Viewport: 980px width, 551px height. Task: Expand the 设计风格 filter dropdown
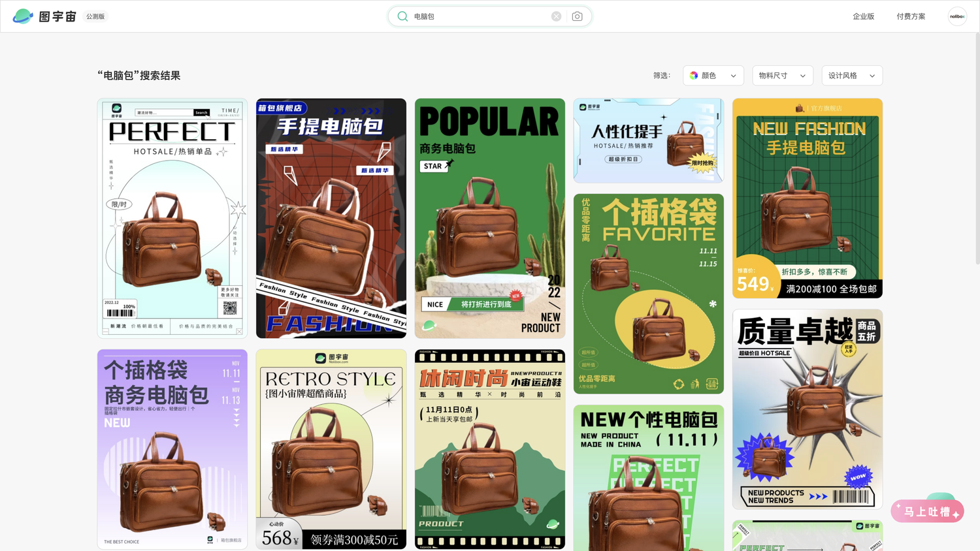tap(852, 76)
